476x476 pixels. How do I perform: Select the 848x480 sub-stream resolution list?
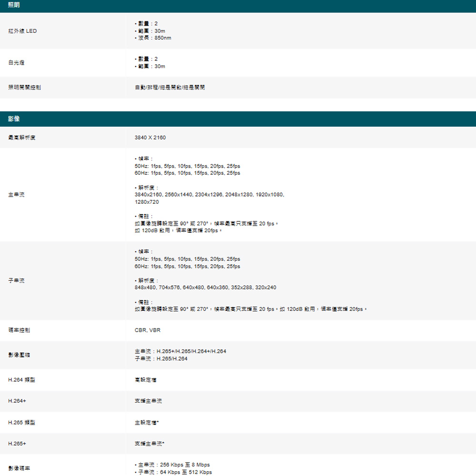pyautogui.click(x=206, y=288)
